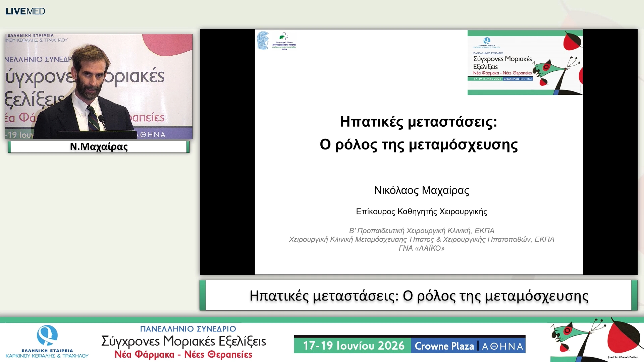This screenshot has height=362, width=644.
Task: Click the liver transplant clinic logo on slide
Action: click(284, 42)
